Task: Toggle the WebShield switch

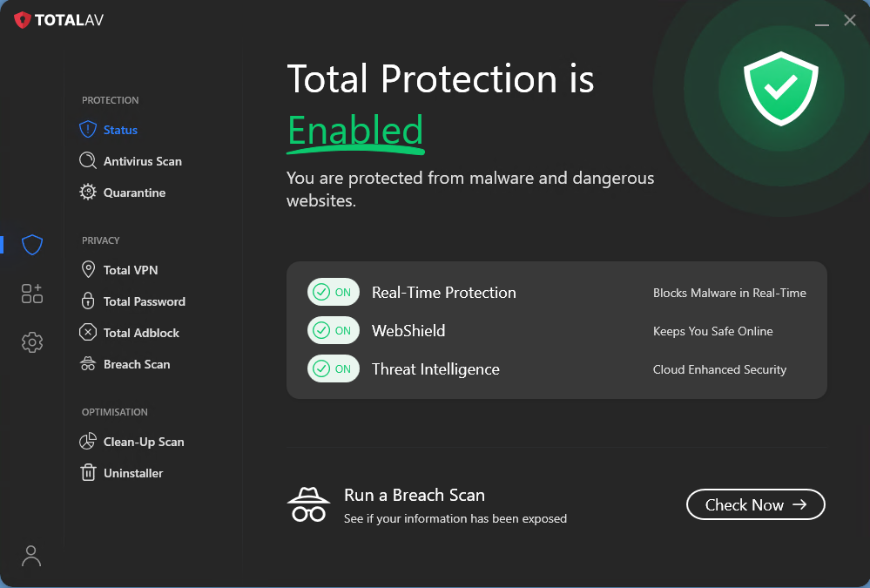Action: pyautogui.click(x=333, y=331)
